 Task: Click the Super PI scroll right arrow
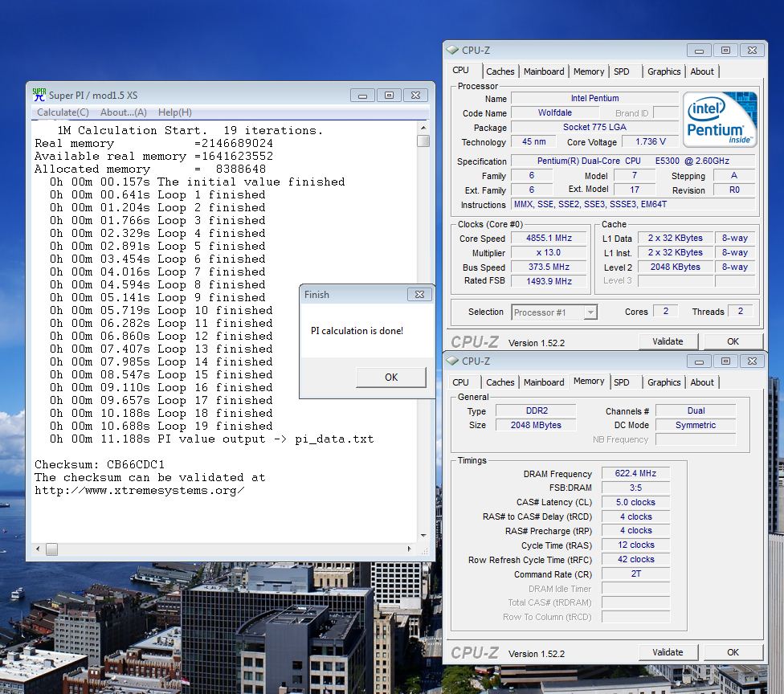[410, 549]
